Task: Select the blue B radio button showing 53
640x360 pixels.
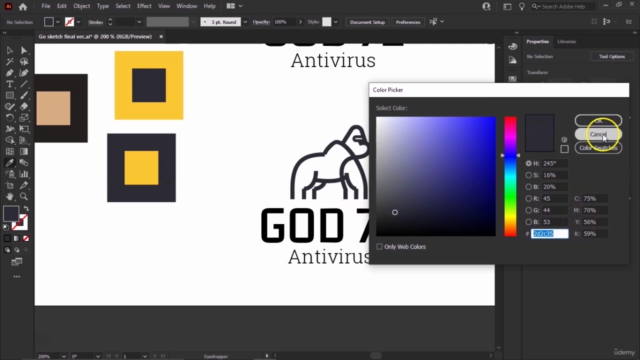Action: (529, 222)
